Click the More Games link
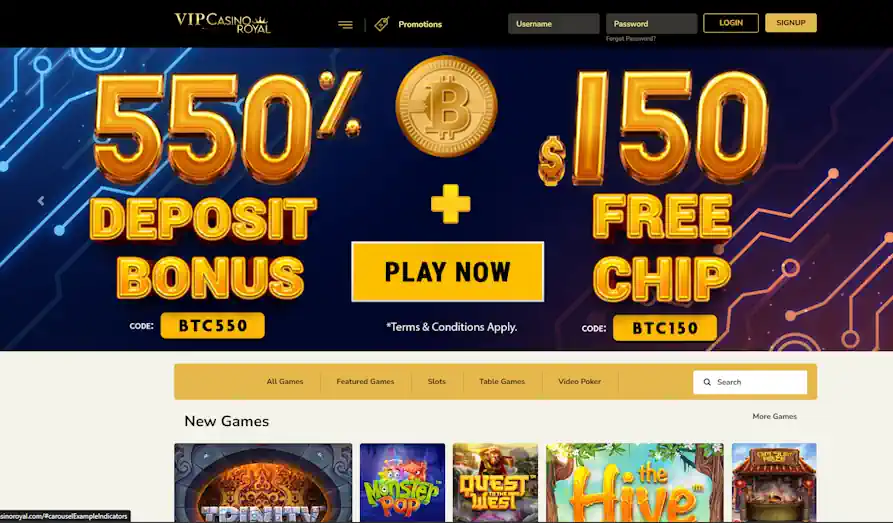Screen dimensions: 893x523 [x=775, y=416]
